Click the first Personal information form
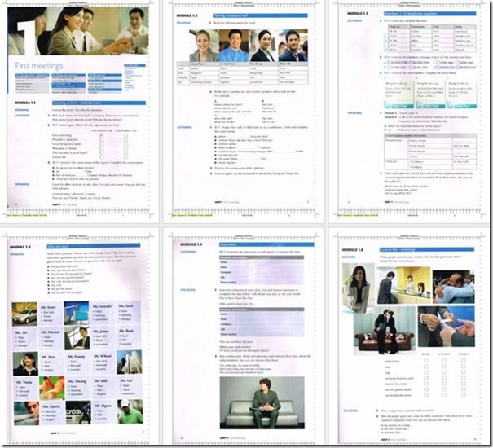The image size is (493, 448). click(x=262, y=270)
